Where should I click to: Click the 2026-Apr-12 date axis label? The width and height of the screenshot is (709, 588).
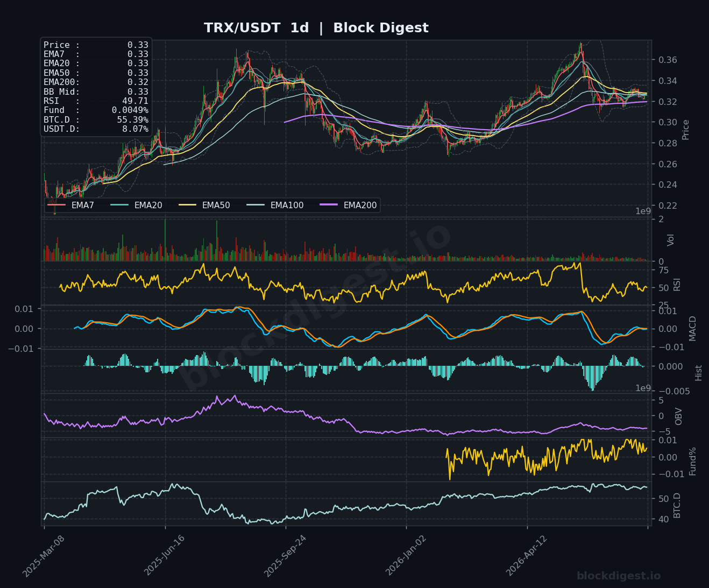coord(527,556)
